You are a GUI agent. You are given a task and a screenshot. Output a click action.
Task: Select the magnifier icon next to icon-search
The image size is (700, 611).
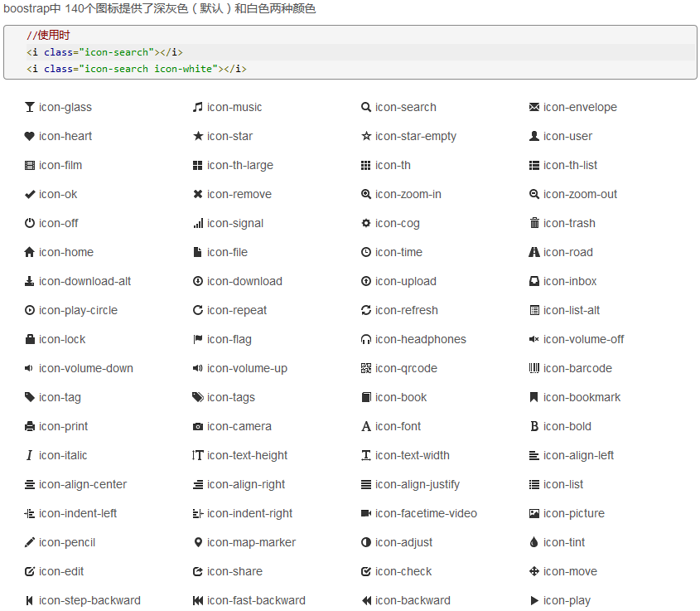[366, 107]
